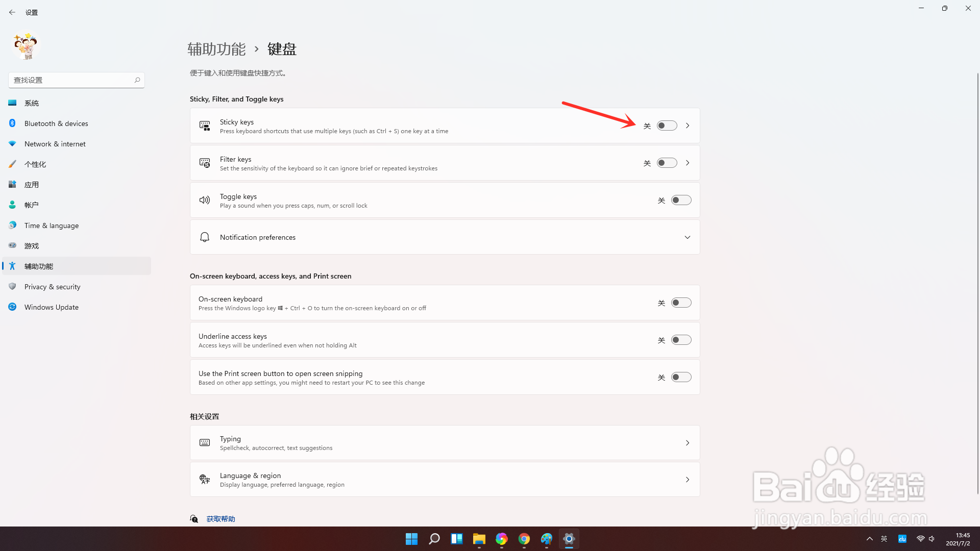Turn on Filter keys
The width and height of the screenshot is (980, 551).
(x=667, y=162)
